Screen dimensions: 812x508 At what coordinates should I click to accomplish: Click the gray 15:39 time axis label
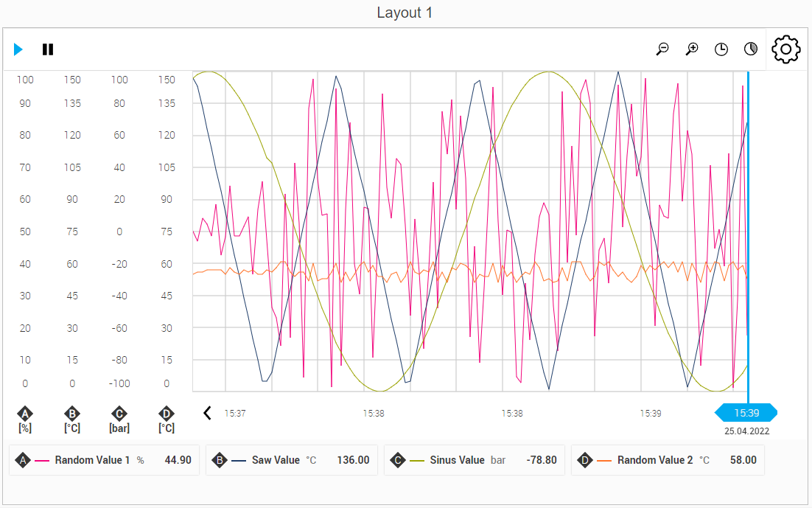(x=651, y=414)
